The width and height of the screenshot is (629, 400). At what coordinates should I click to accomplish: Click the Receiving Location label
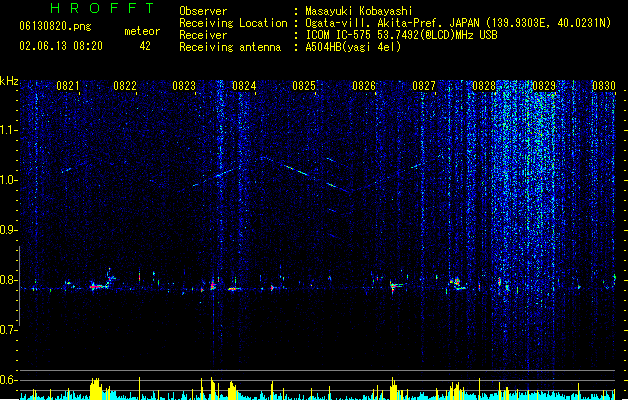click(x=233, y=23)
